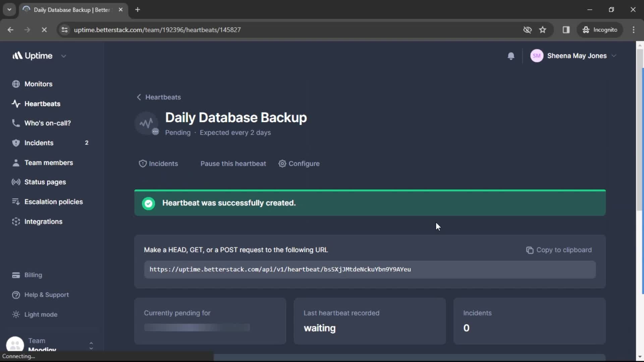
Task: Click the phone icon for on-call
Action: coord(16,123)
